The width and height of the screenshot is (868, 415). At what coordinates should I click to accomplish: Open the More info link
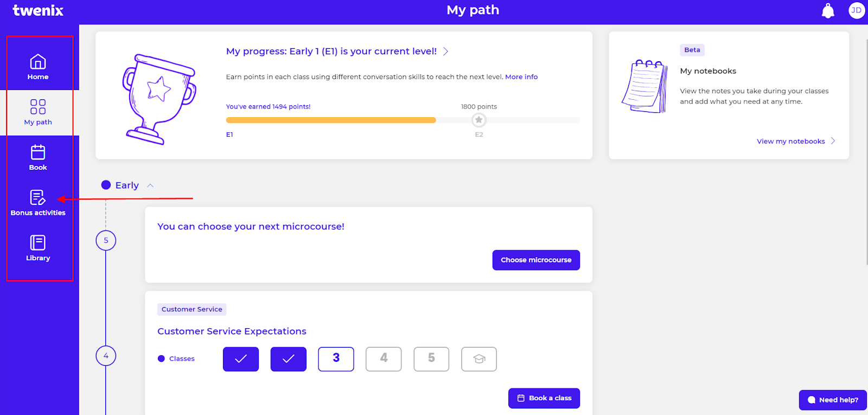click(x=521, y=76)
